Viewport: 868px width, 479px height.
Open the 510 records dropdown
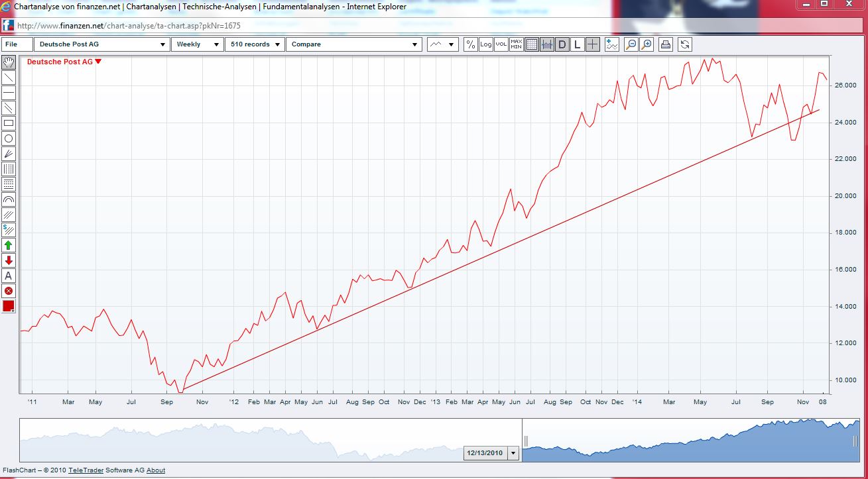[x=255, y=44]
